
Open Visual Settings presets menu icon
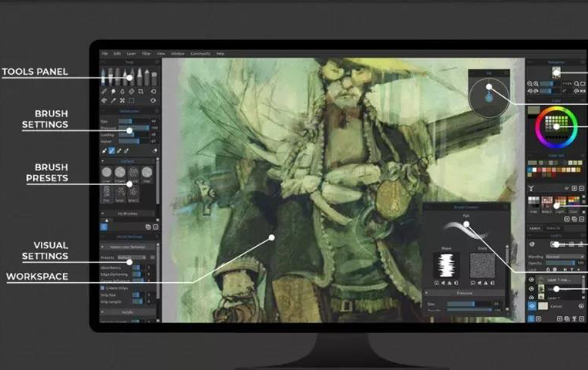[153, 257]
